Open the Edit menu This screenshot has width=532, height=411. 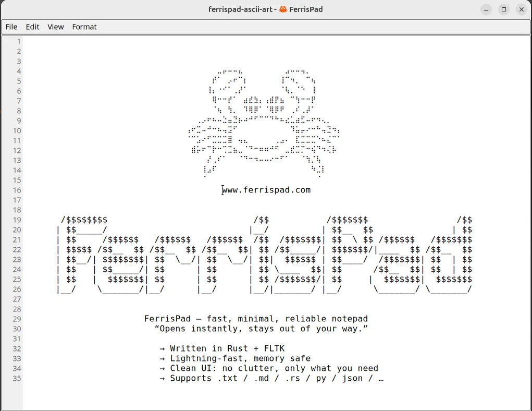pos(33,27)
